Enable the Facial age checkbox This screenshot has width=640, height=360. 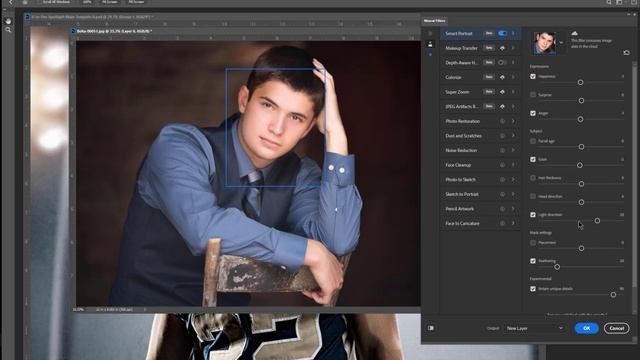pos(533,141)
